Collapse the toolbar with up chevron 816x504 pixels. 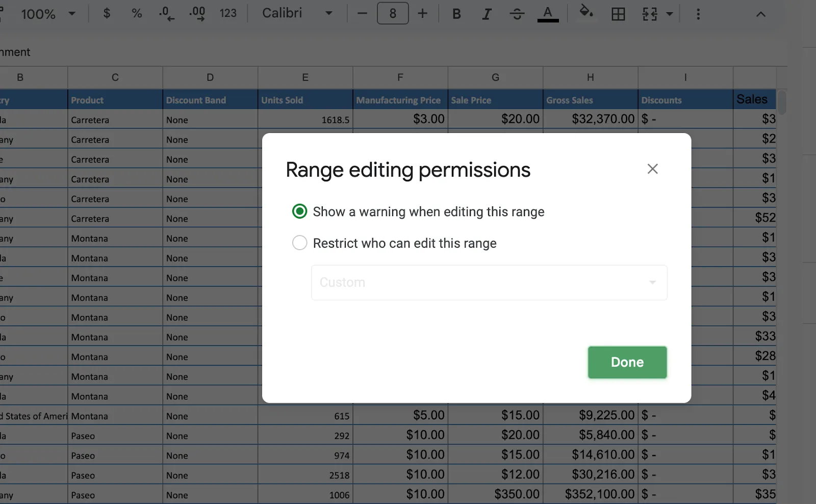[760, 14]
